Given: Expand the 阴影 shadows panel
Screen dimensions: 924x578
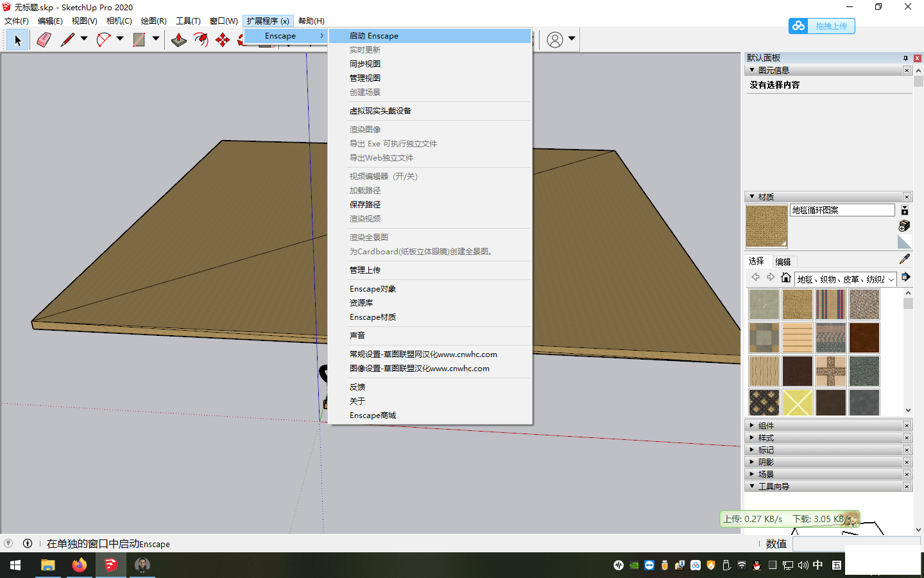Looking at the screenshot, I should (752, 462).
